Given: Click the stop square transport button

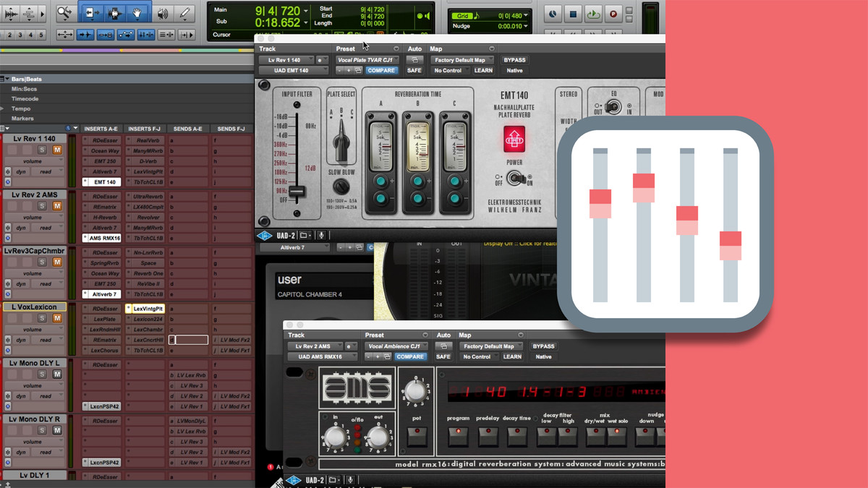Looking at the screenshot, I should (x=573, y=13).
